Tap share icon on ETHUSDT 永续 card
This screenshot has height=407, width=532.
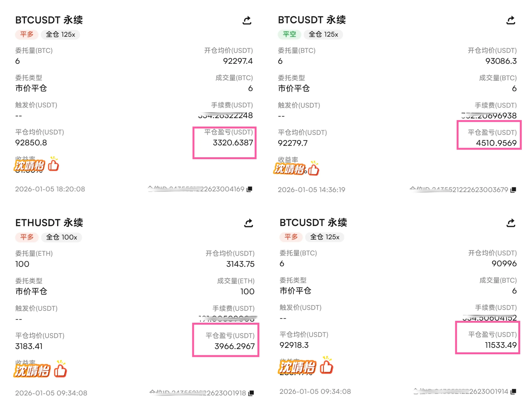coord(248,223)
